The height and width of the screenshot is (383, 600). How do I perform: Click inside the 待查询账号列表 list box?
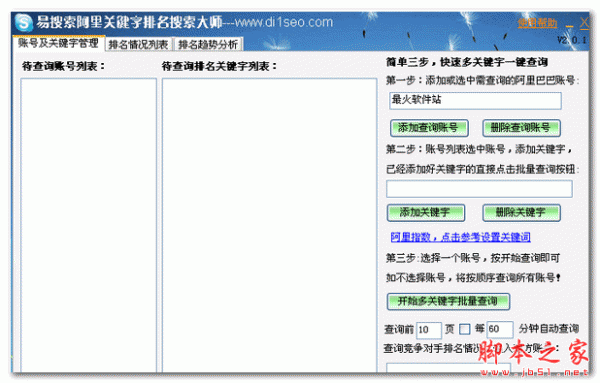coord(88,225)
